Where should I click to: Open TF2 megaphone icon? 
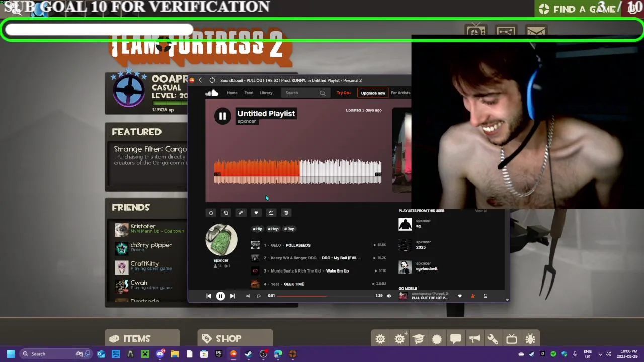point(474,339)
